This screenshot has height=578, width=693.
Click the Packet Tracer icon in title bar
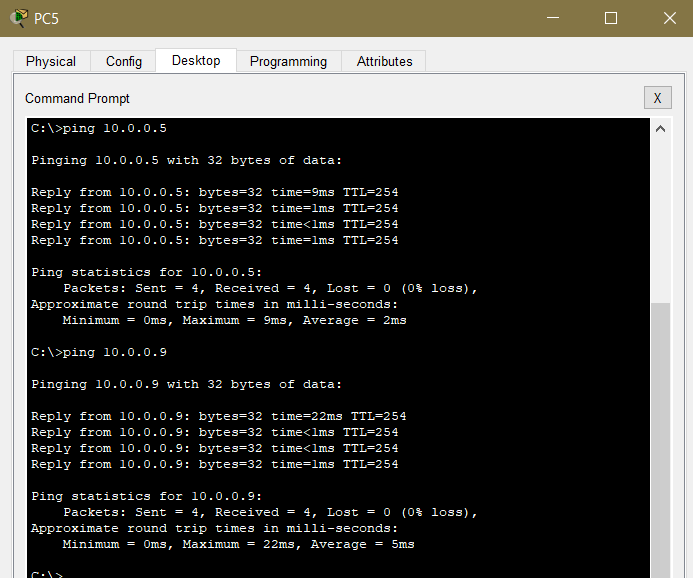18,18
